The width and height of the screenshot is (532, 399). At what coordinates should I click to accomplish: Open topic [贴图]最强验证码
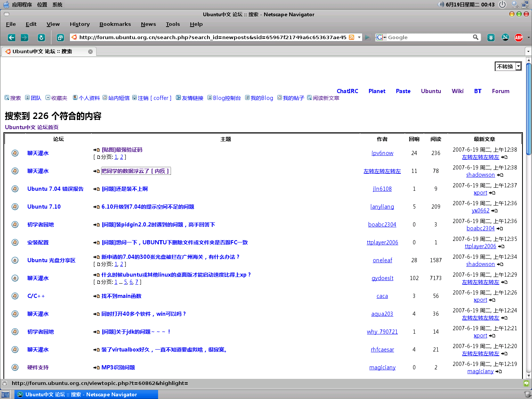point(122,150)
